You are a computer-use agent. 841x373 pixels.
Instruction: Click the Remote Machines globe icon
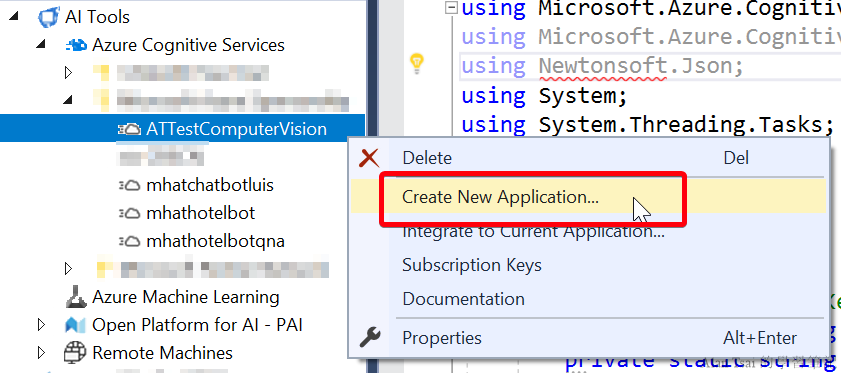click(75, 353)
